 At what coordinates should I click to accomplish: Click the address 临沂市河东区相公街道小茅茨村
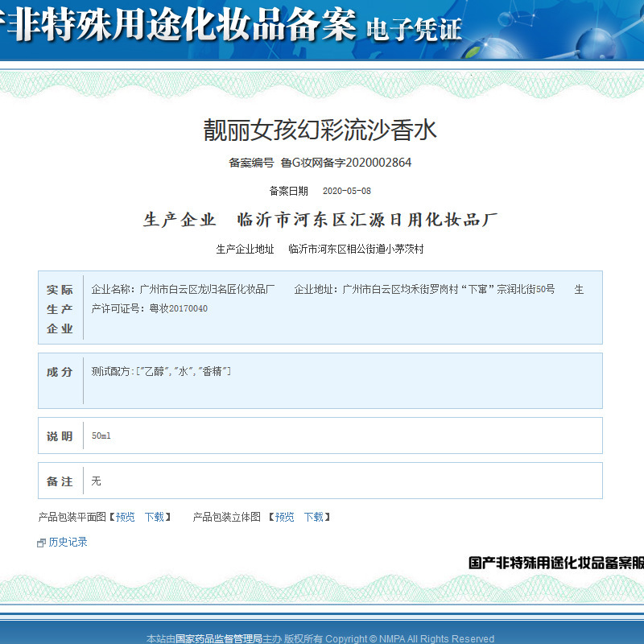pyautogui.click(x=356, y=249)
